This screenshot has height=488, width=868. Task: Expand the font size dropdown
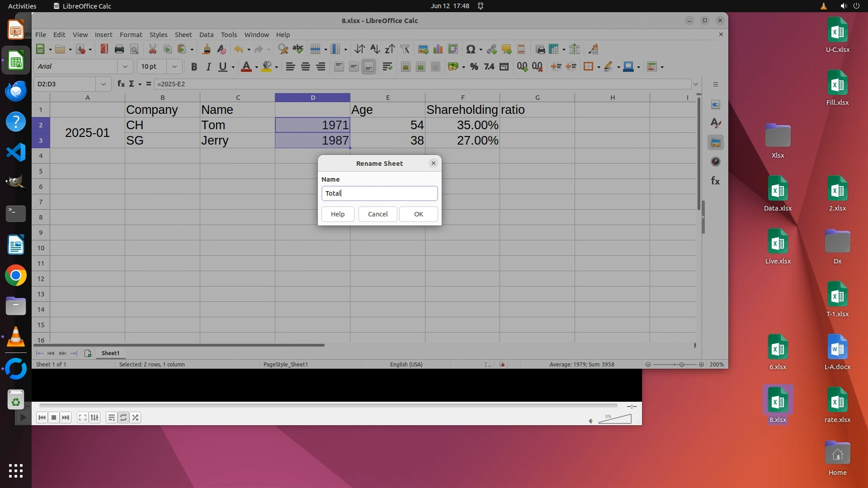click(x=175, y=67)
